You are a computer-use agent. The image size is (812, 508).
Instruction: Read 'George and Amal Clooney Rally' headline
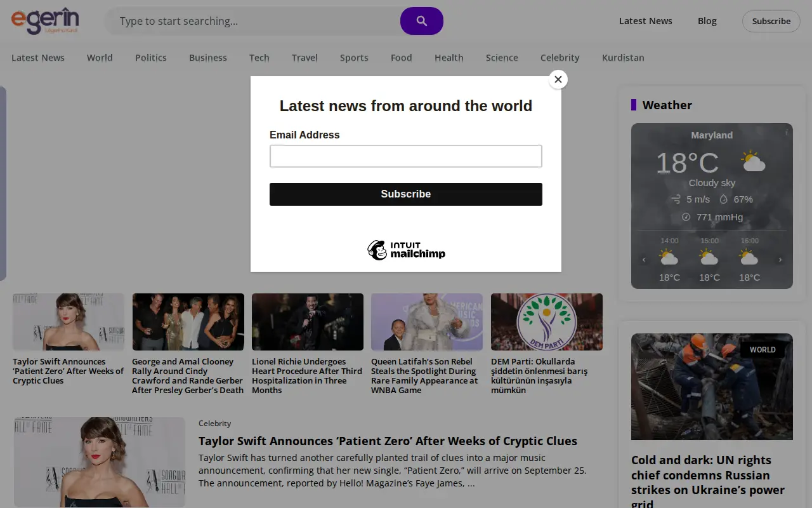188,376
